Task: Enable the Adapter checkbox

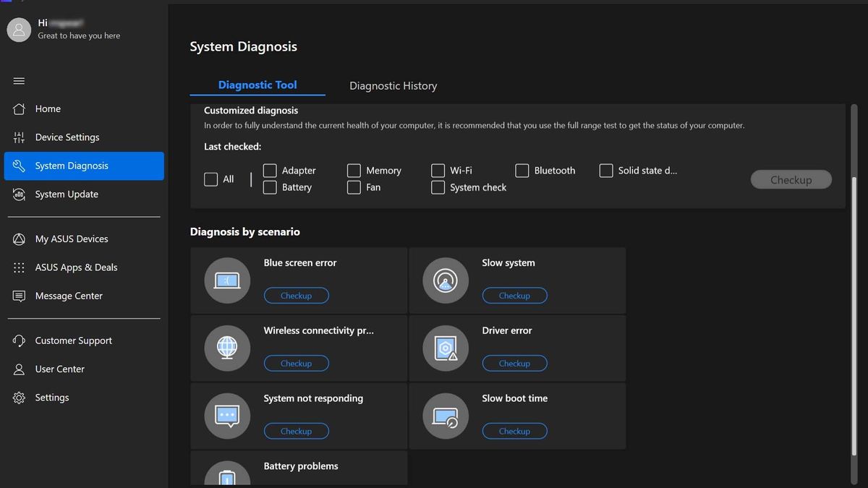Action: coord(270,171)
